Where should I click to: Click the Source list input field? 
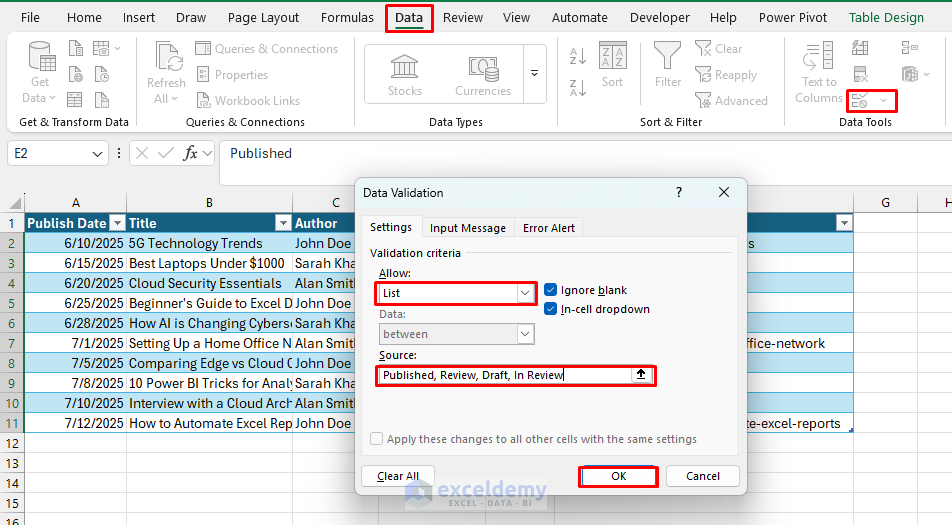(506, 375)
